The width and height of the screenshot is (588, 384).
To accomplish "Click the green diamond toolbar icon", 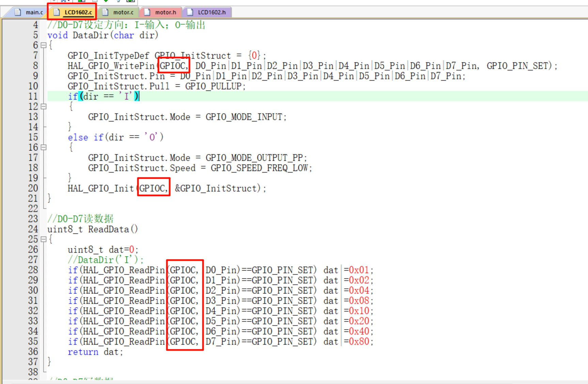I will pyautogui.click(x=106, y=1).
